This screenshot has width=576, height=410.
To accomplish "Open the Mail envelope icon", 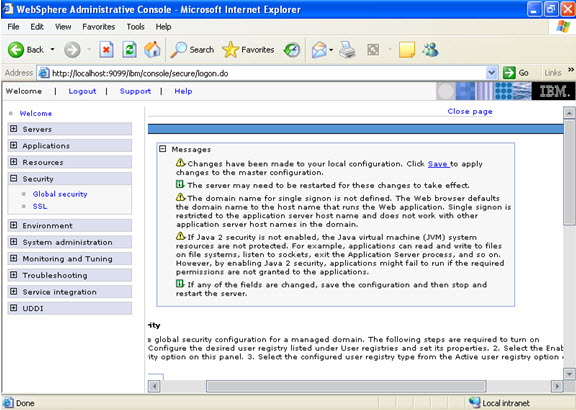I will [319, 50].
